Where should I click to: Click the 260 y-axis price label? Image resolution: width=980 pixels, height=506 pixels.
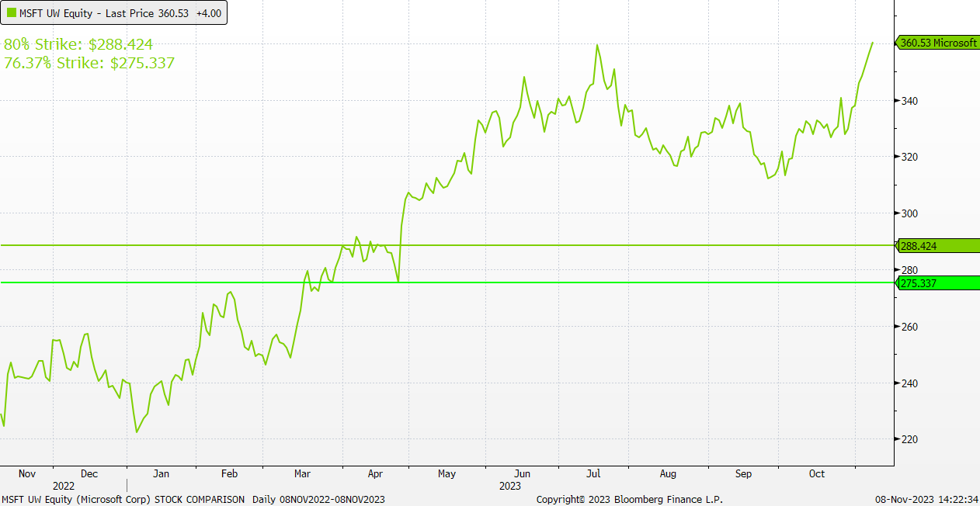tap(910, 327)
